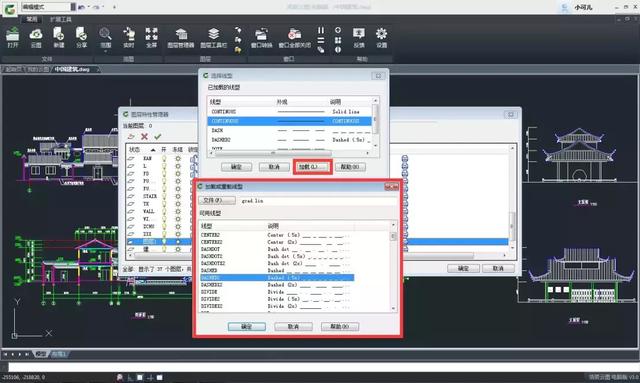Toggle the light bulb for layer STAIR
Screen dimensions: 640x383
[164, 196]
